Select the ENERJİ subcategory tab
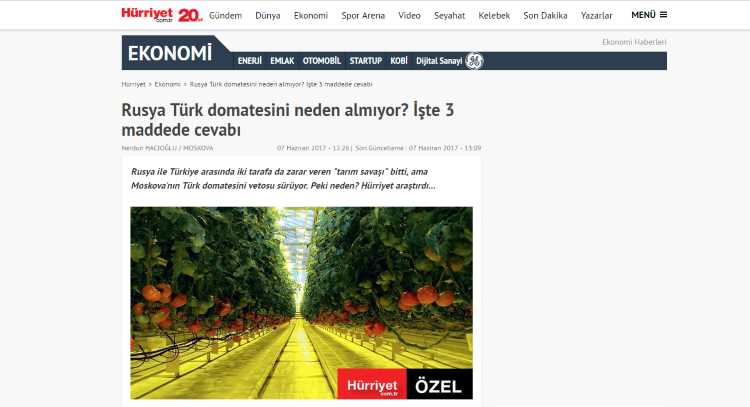This screenshot has height=407, width=750. pos(250,61)
